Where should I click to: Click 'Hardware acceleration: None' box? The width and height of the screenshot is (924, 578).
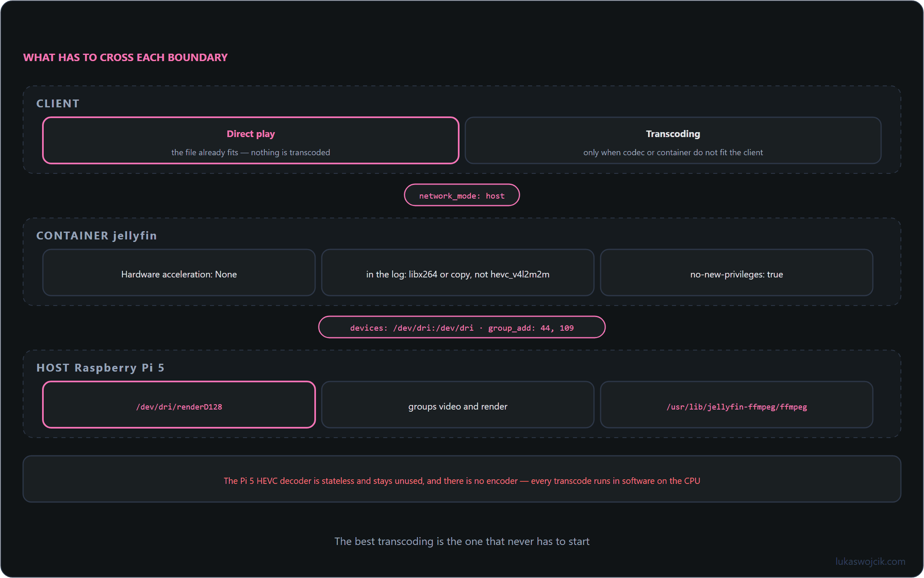click(179, 272)
